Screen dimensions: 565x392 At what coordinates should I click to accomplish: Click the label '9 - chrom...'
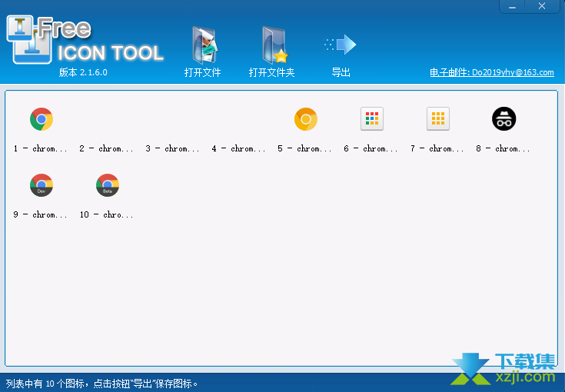coord(40,214)
